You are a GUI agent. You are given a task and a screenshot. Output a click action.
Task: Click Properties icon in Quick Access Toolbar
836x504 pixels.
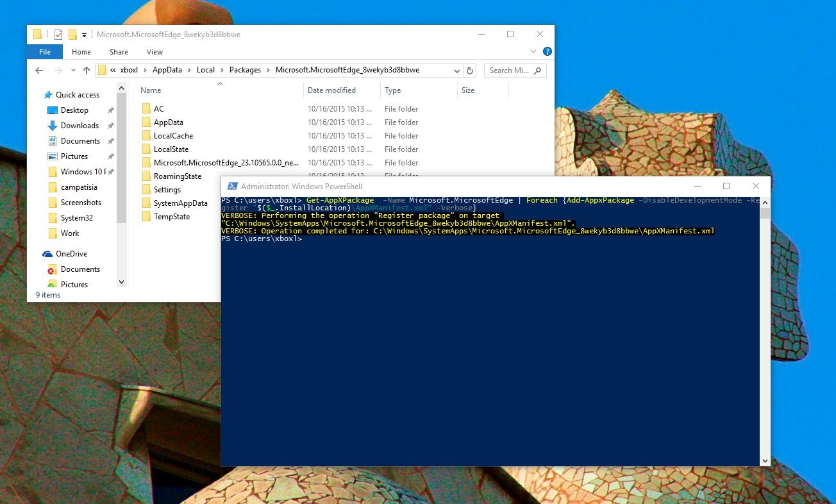58,35
